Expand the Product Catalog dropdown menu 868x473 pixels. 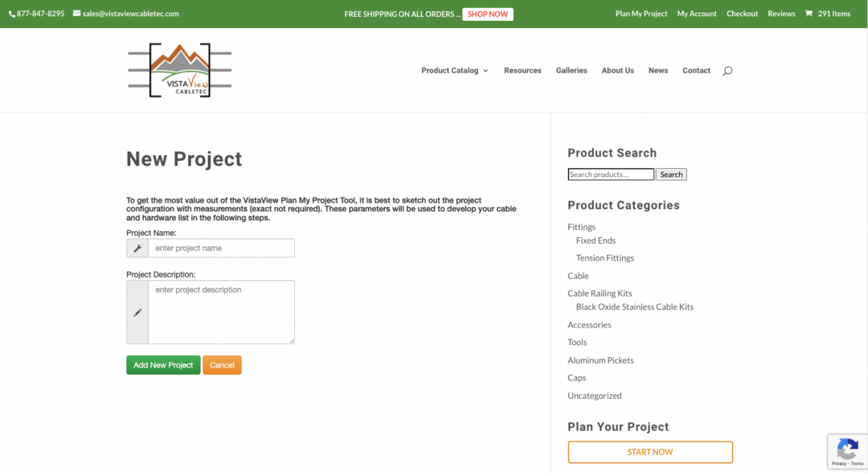pyautogui.click(x=455, y=71)
